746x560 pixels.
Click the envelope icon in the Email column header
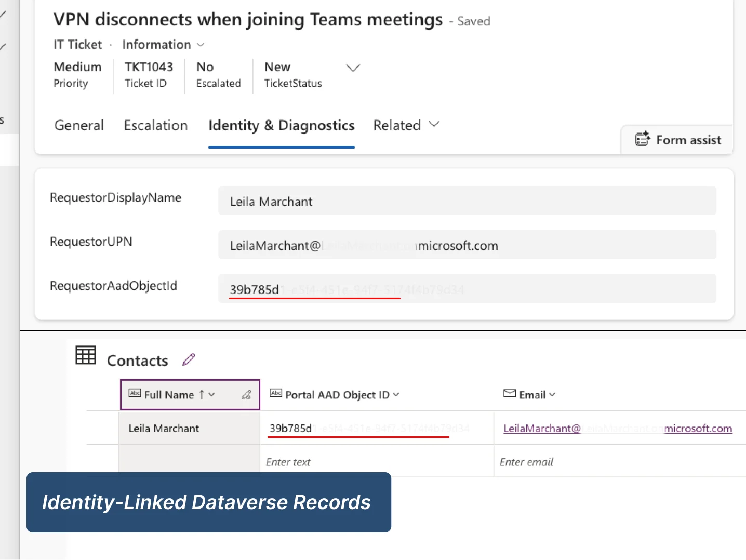[510, 394]
